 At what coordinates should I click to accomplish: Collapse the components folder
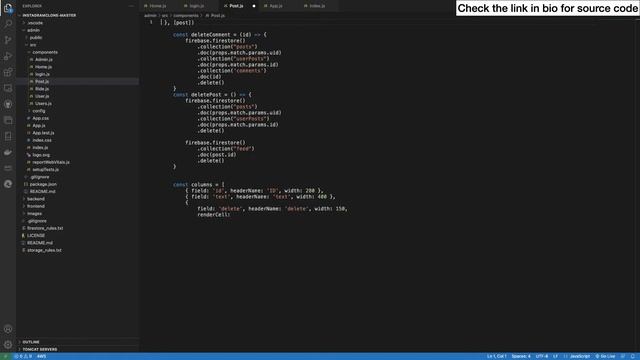coord(45,52)
